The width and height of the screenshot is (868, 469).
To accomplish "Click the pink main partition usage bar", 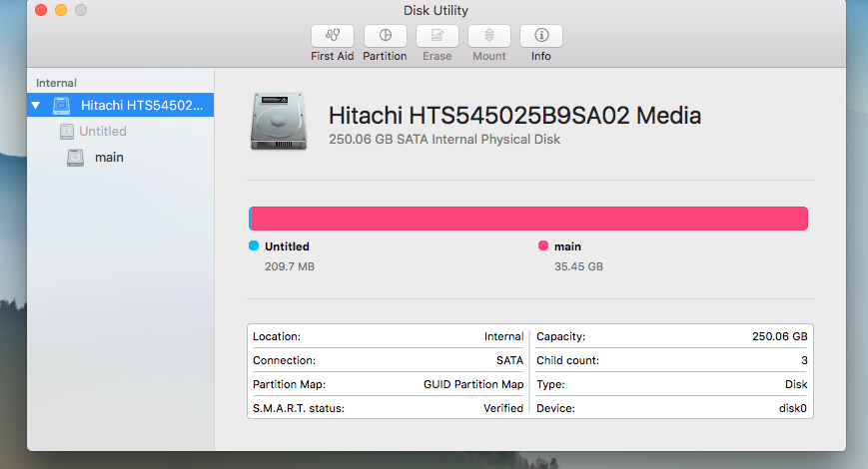I will 529,219.
